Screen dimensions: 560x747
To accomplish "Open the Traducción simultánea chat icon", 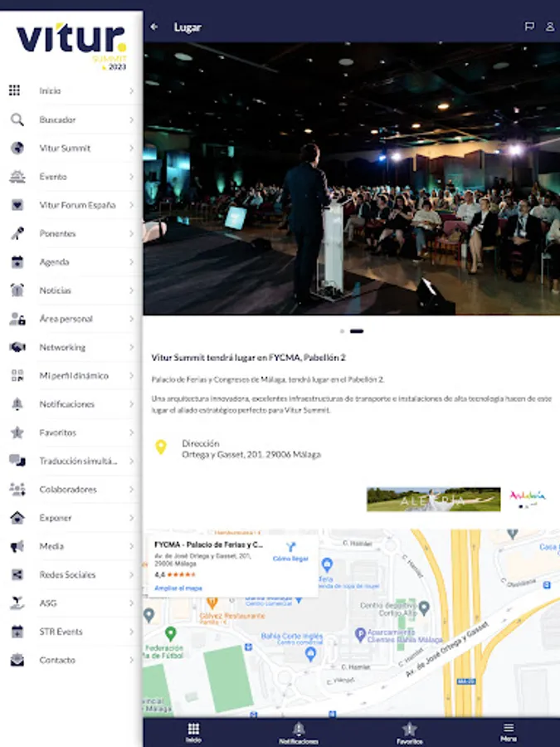I will pyautogui.click(x=17, y=461).
